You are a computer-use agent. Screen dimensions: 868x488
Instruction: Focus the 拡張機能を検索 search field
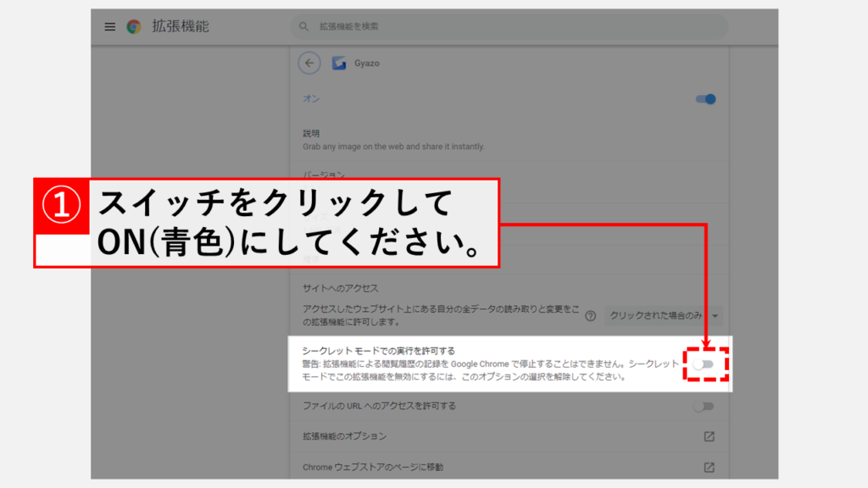(509, 26)
